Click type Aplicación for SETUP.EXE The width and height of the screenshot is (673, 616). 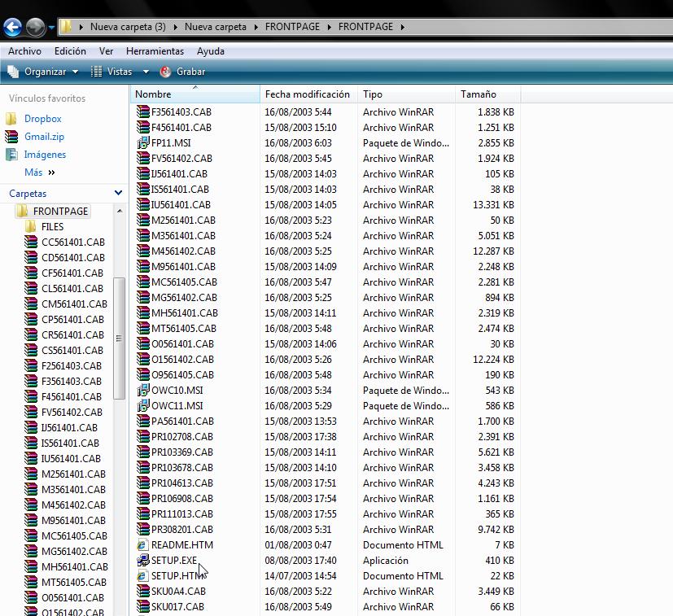386,560
